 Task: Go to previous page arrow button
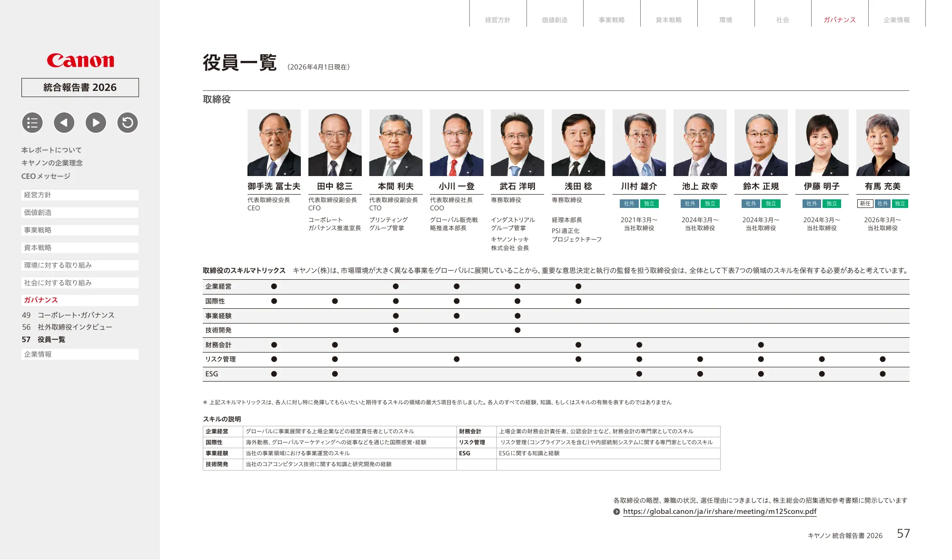64,123
